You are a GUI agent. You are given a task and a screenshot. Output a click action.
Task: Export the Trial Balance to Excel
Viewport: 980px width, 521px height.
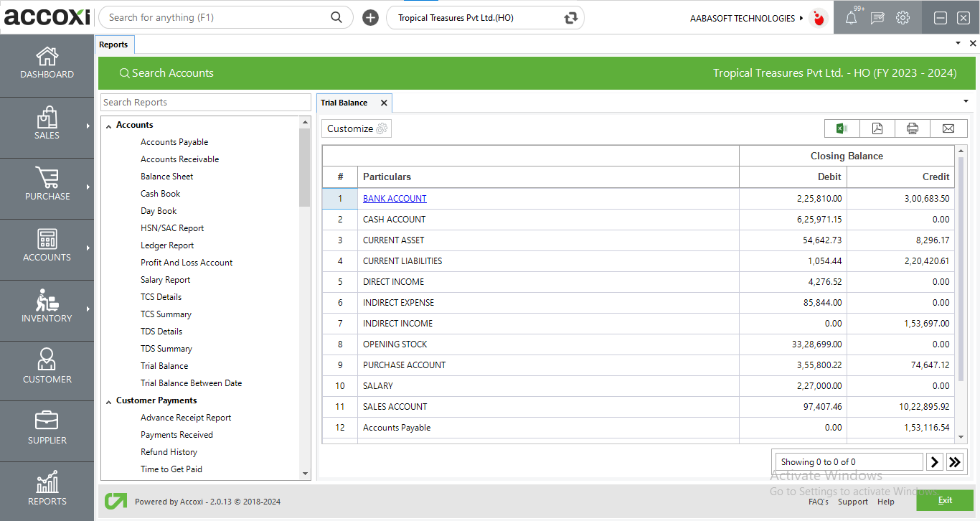click(x=842, y=128)
